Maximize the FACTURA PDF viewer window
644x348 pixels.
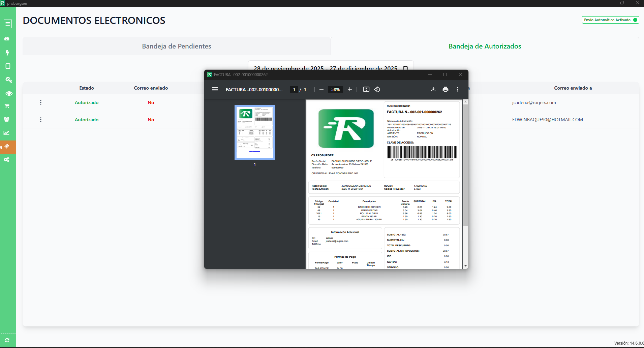(445, 74)
